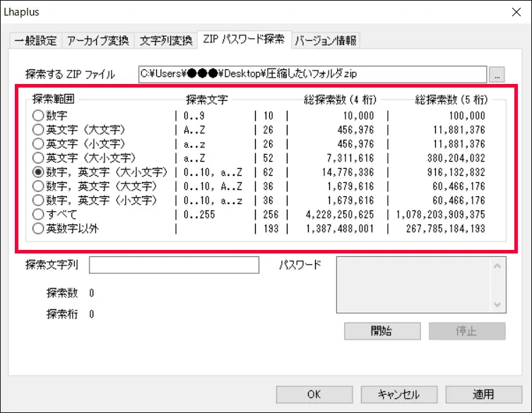
Task: Open the アーカイブ変換 tab
Action: point(98,41)
